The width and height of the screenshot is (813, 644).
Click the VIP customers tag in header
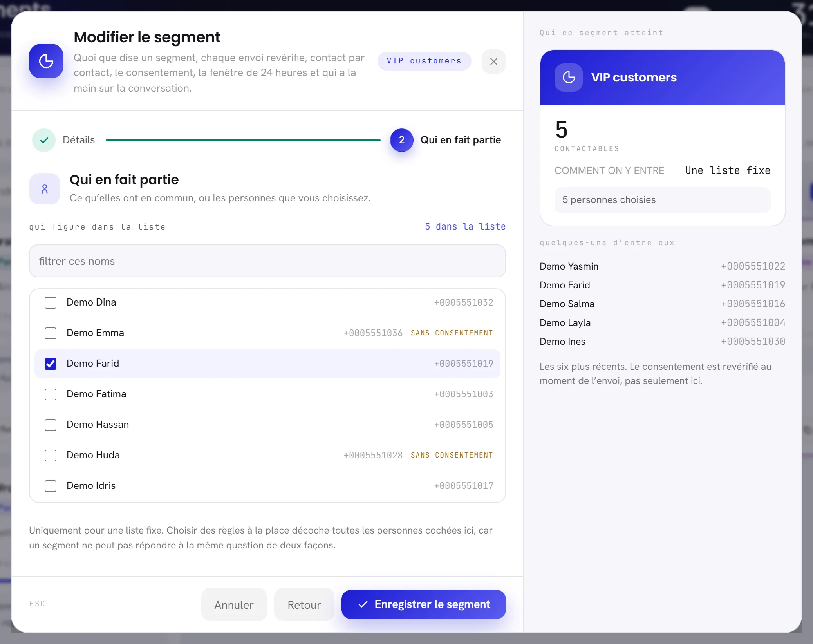pos(424,61)
